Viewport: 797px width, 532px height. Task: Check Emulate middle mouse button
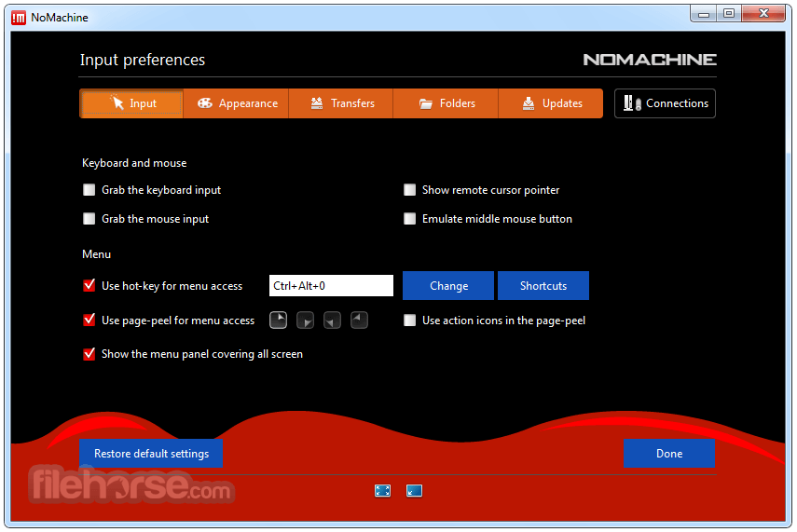[x=409, y=219]
